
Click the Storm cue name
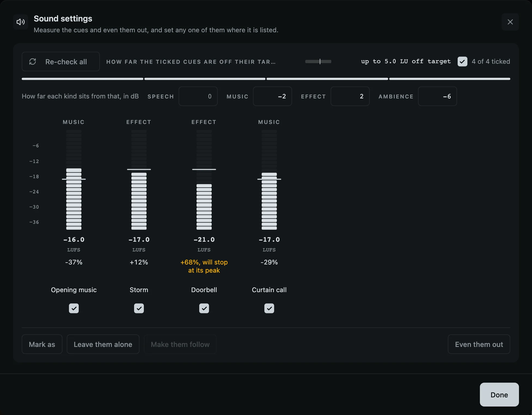pyautogui.click(x=139, y=290)
